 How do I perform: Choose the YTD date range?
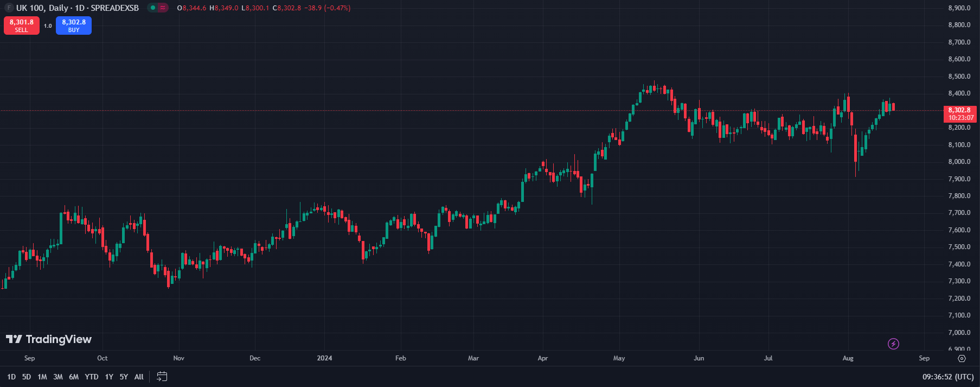(92, 377)
